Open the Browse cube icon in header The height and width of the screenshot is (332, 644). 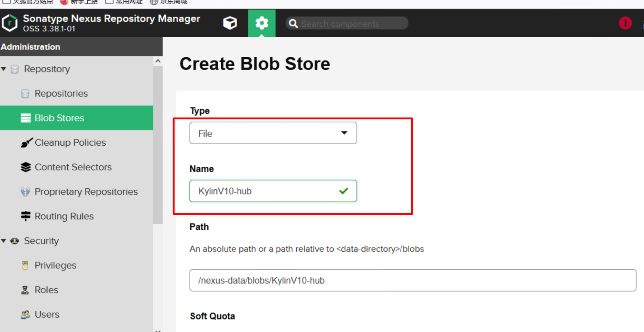230,23
